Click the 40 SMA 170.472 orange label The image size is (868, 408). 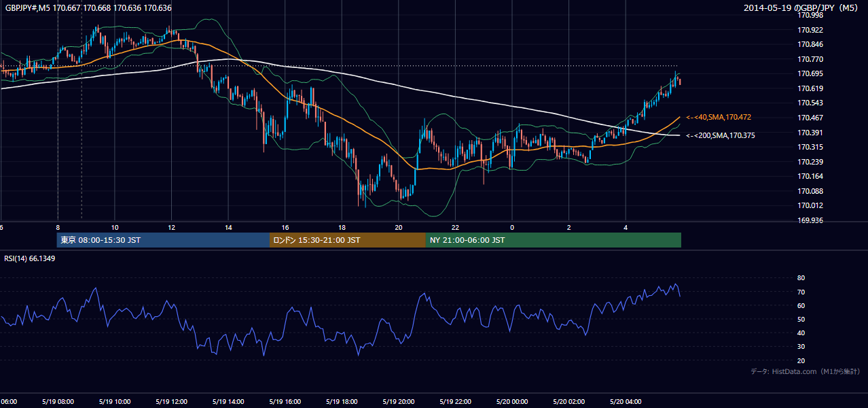click(718, 118)
